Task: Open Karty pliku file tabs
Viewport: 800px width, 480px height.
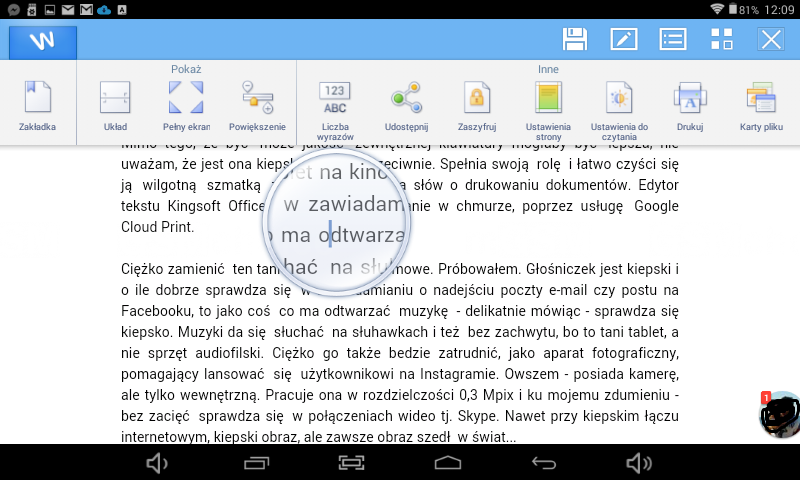Action: point(761,105)
